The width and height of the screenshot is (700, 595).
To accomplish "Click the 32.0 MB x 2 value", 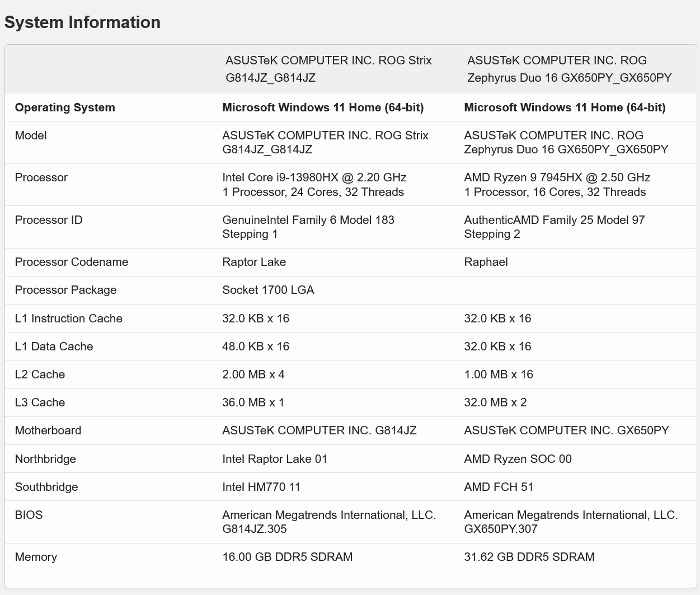I will (x=495, y=402).
